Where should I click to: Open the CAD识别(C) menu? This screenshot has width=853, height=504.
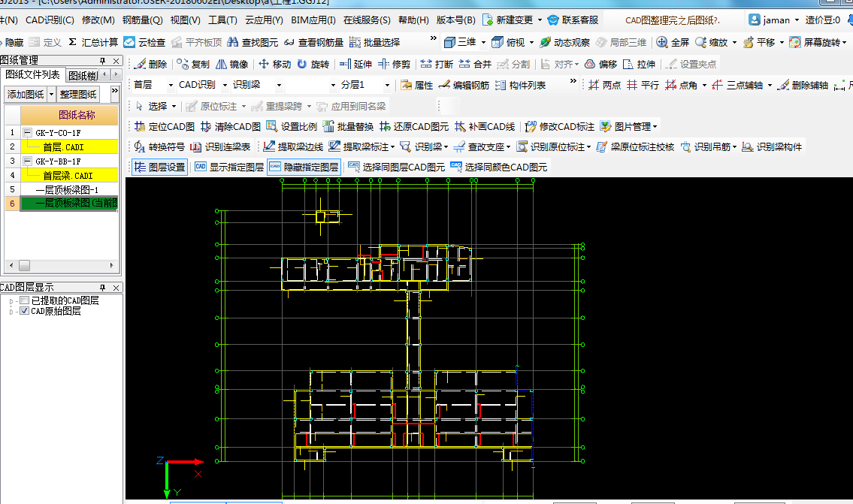tap(50, 20)
